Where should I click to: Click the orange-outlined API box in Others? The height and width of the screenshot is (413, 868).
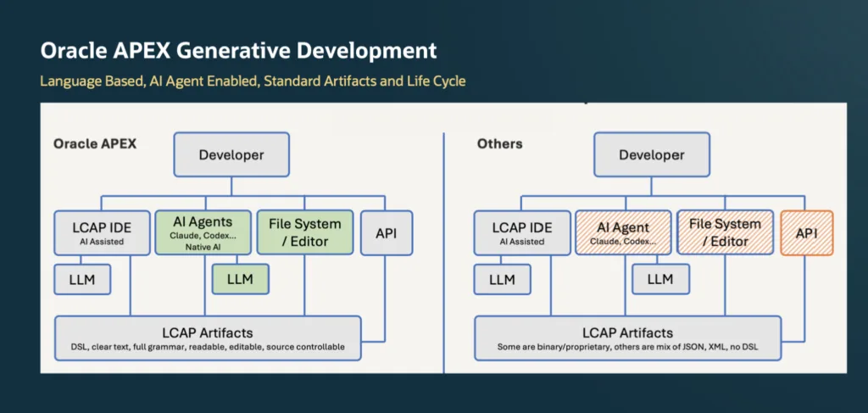click(x=807, y=232)
